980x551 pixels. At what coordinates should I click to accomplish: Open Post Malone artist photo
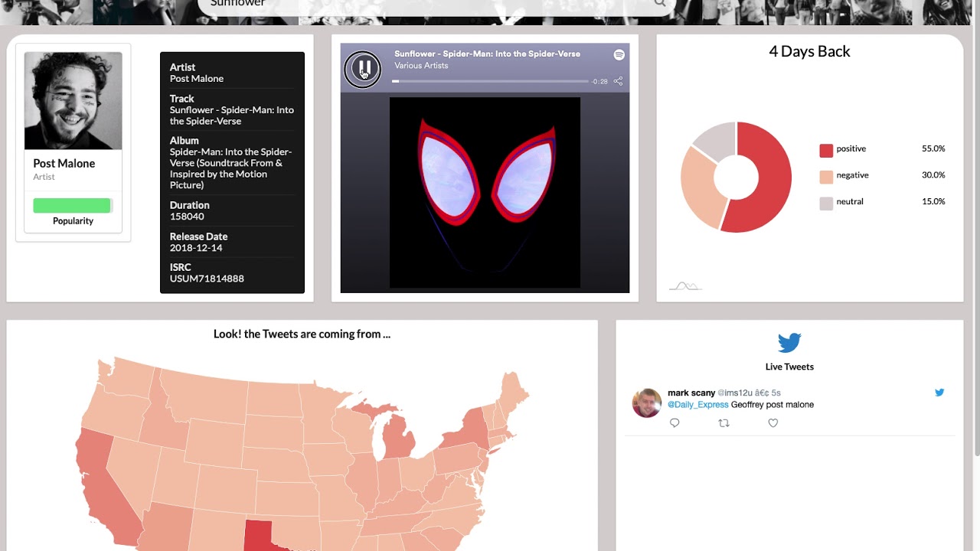pyautogui.click(x=73, y=101)
